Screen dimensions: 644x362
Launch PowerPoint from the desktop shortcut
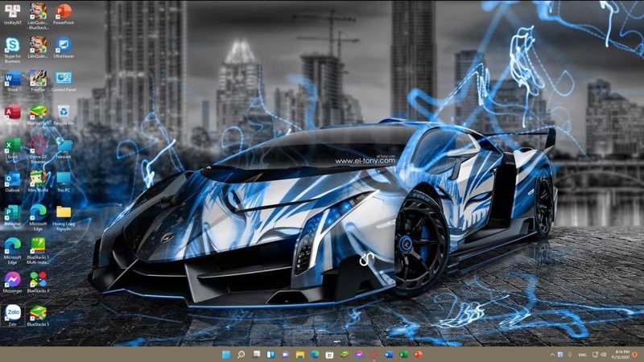pyautogui.click(x=64, y=14)
